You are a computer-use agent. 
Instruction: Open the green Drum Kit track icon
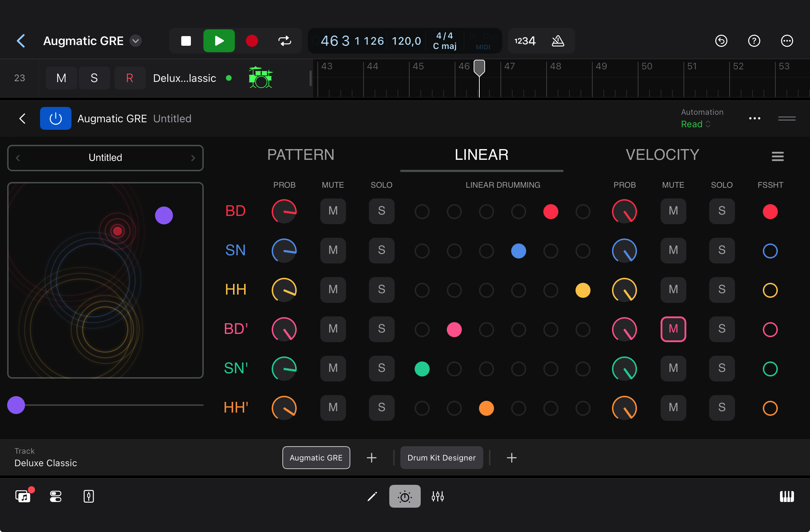click(260, 78)
